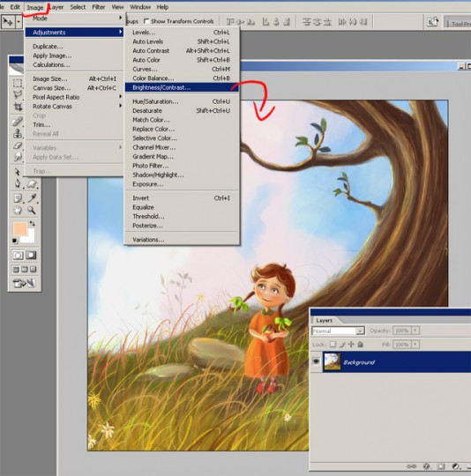
Task: Select the Eraser tool
Action: pos(18,145)
